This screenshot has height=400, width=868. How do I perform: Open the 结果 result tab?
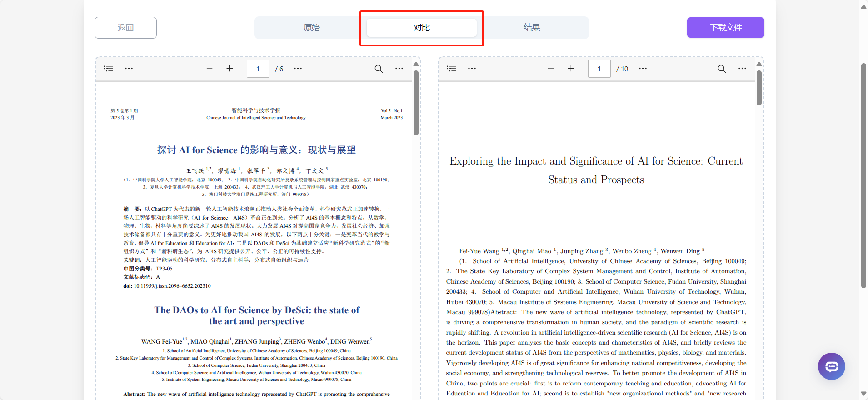[532, 28]
